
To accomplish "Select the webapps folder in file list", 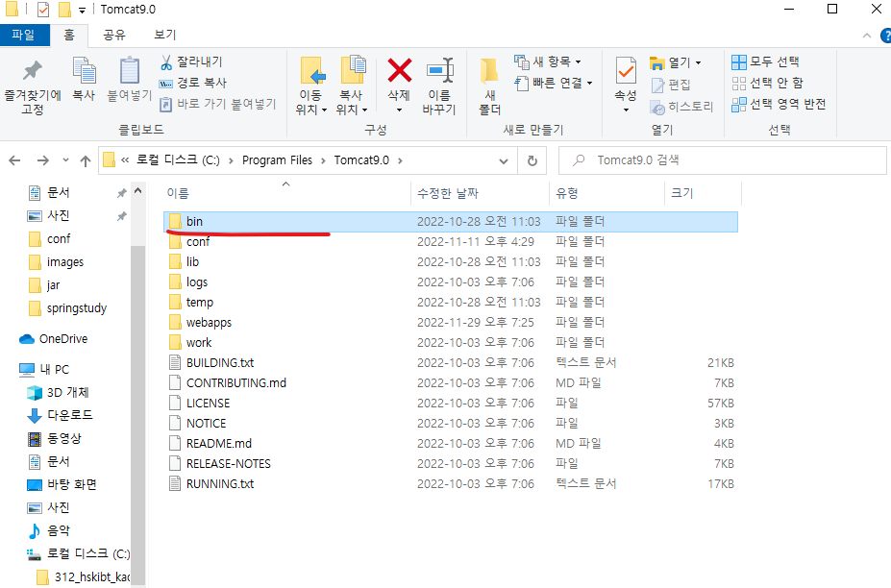I will click(x=451, y=323).
